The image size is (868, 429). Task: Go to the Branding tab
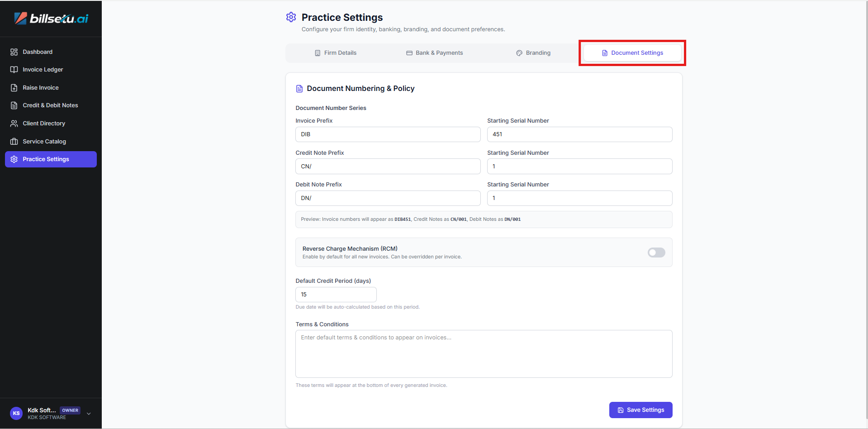533,53
